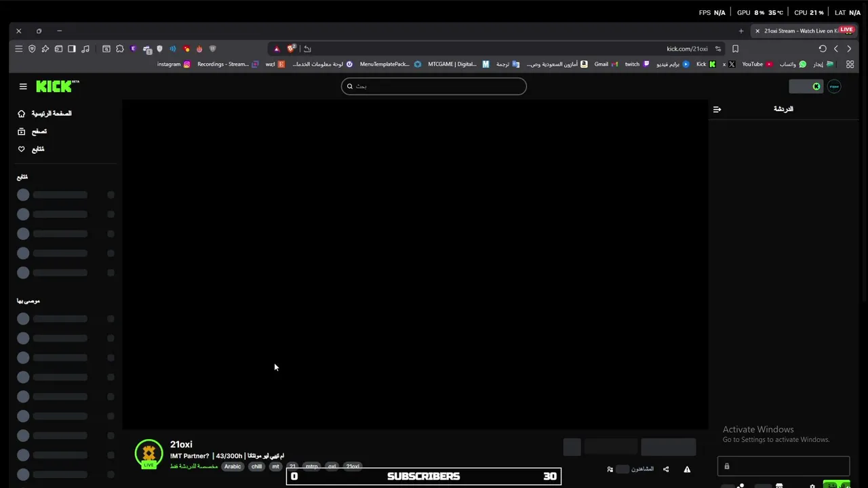The width and height of the screenshot is (868, 488).
Task: Click the bookmark this page icon
Action: coord(735,49)
